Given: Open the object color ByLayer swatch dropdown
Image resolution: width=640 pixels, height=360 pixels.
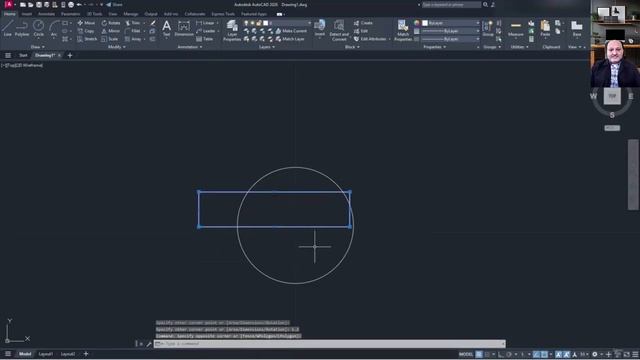Looking at the screenshot, I should tap(451, 23).
